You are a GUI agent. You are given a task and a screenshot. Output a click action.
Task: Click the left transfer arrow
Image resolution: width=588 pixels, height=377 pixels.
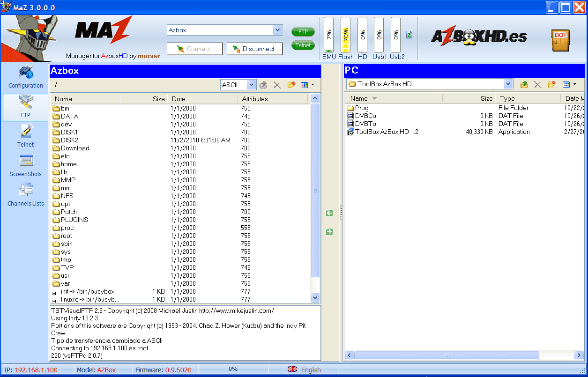pyautogui.click(x=329, y=213)
